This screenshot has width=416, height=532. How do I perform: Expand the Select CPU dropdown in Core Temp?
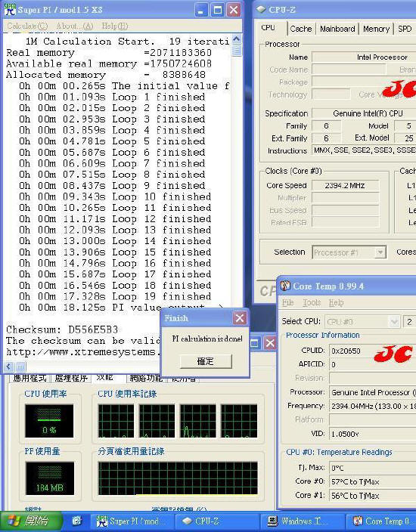click(394, 321)
